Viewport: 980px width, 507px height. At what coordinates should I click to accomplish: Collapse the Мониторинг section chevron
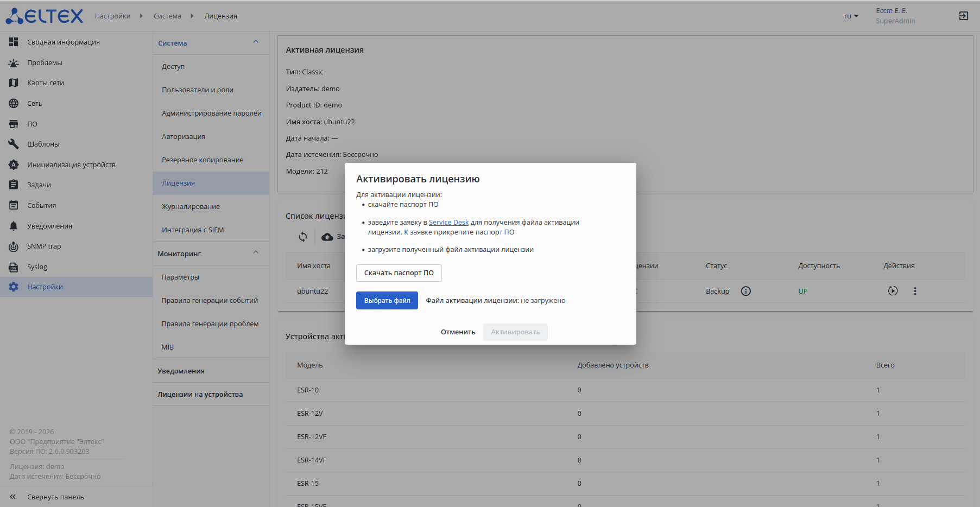tap(256, 253)
